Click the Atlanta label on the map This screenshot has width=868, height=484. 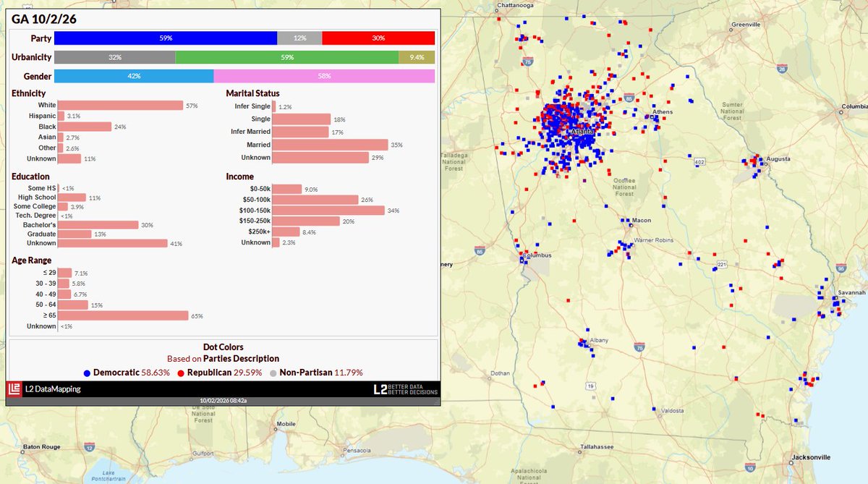click(x=583, y=133)
